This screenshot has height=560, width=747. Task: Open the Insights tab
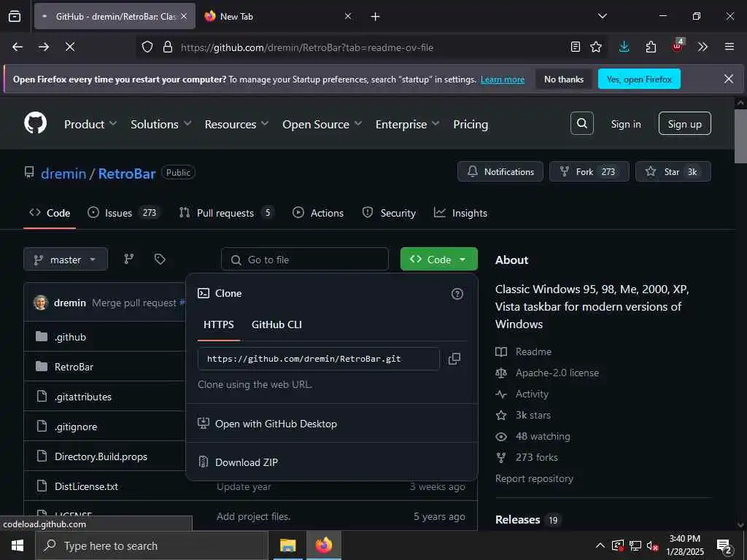[460, 213]
